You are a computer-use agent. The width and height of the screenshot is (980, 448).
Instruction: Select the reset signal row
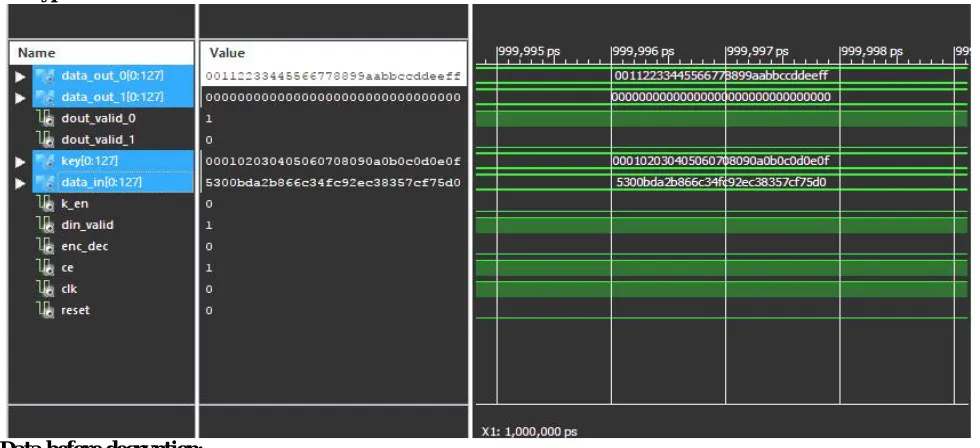click(x=101, y=310)
